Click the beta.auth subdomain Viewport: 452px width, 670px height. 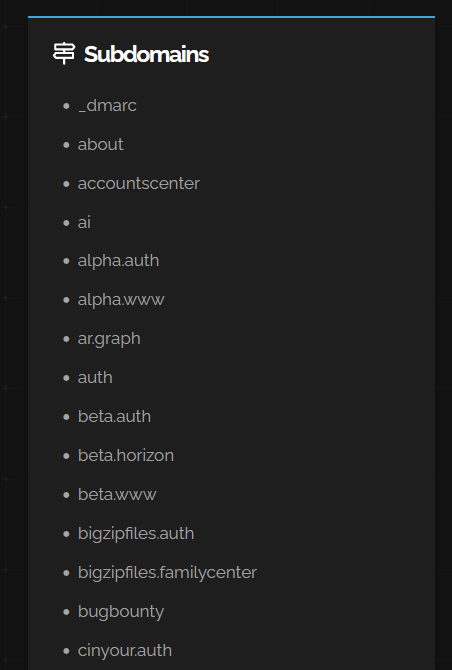(x=114, y=417)
